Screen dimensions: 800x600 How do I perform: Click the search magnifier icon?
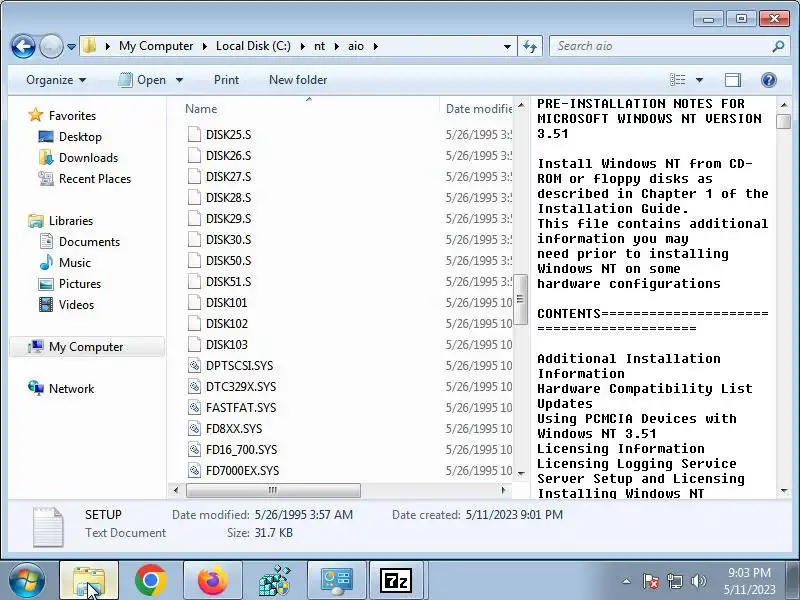tap(778, 46)
